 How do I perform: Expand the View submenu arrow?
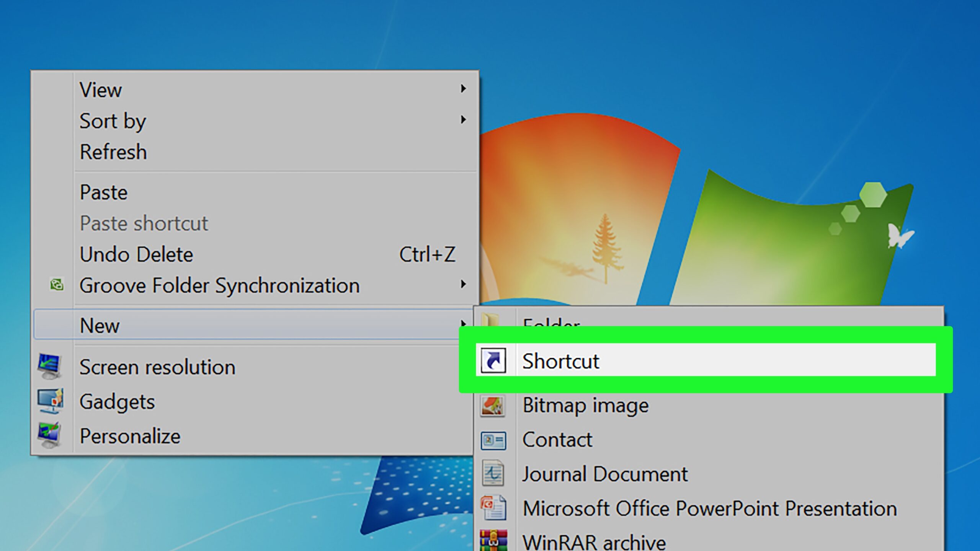point(463,89)
